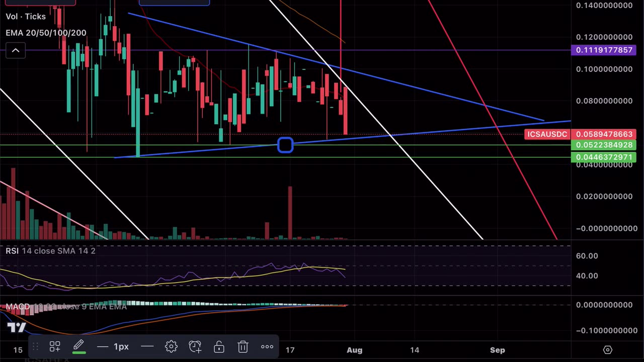This screenshot has height=362, width=644.
Task: Click the Sep date on the time axis
Action: (x=497, y=350)
